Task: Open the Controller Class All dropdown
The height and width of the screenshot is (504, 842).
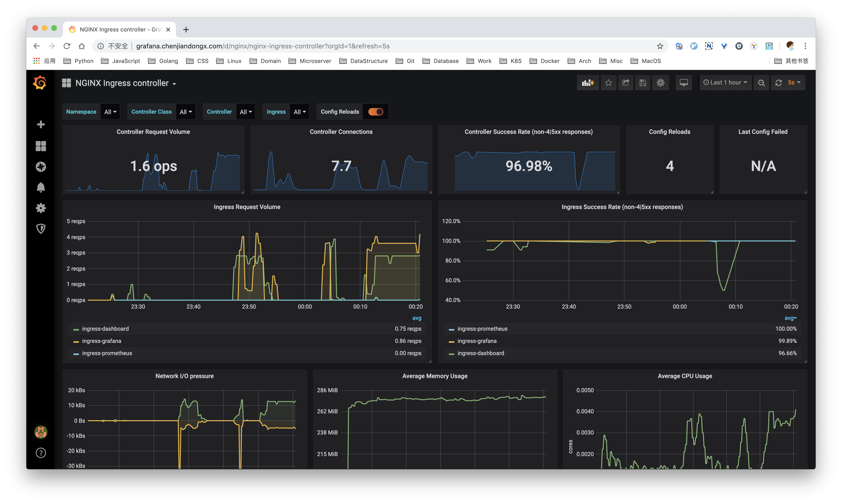Action: click(x=185, y=111)
